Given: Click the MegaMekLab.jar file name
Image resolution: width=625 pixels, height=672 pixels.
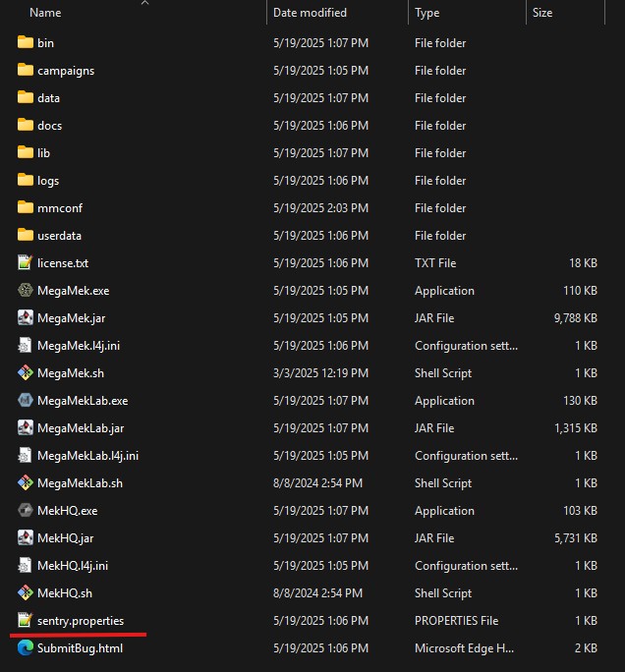Looking at the screenshot, I should [x=81, y=428].
